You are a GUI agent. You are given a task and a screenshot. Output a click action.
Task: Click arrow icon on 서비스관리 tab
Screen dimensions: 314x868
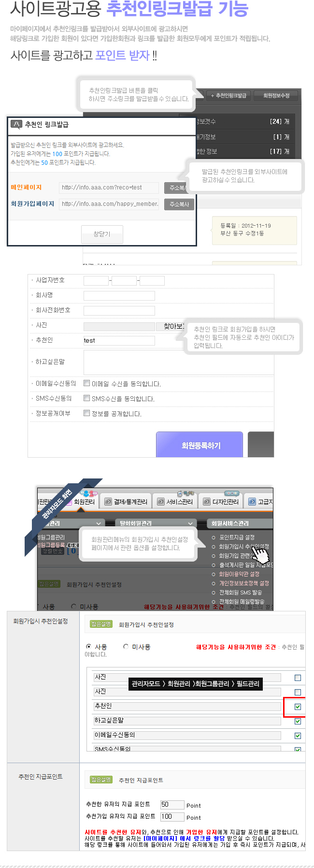point(161,502)
